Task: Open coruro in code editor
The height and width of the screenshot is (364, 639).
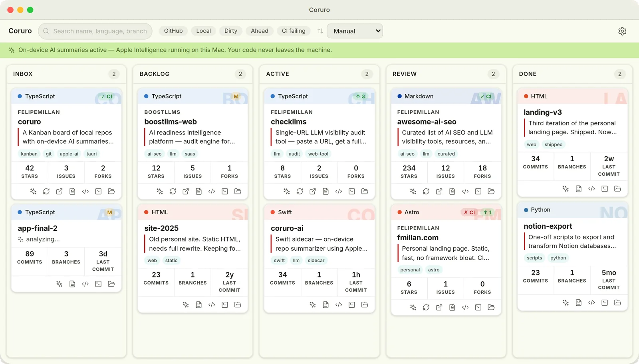Action: (x=85, y=192)
